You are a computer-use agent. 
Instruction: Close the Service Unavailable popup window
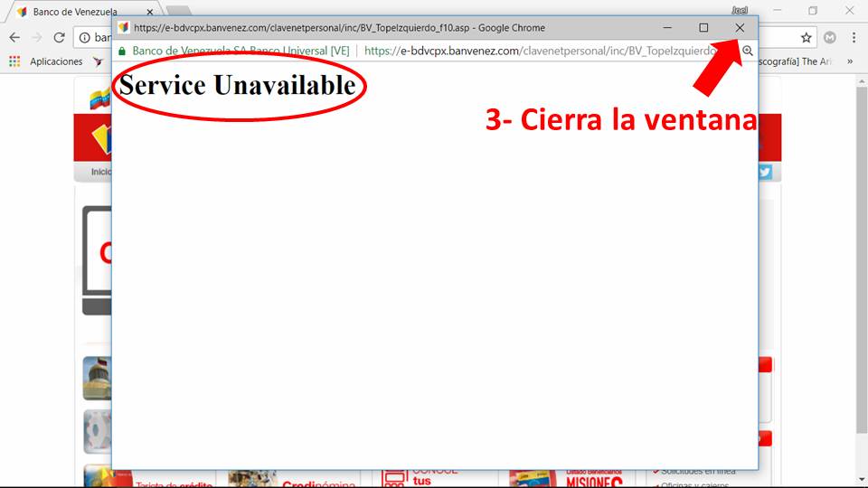coord(740,28)
